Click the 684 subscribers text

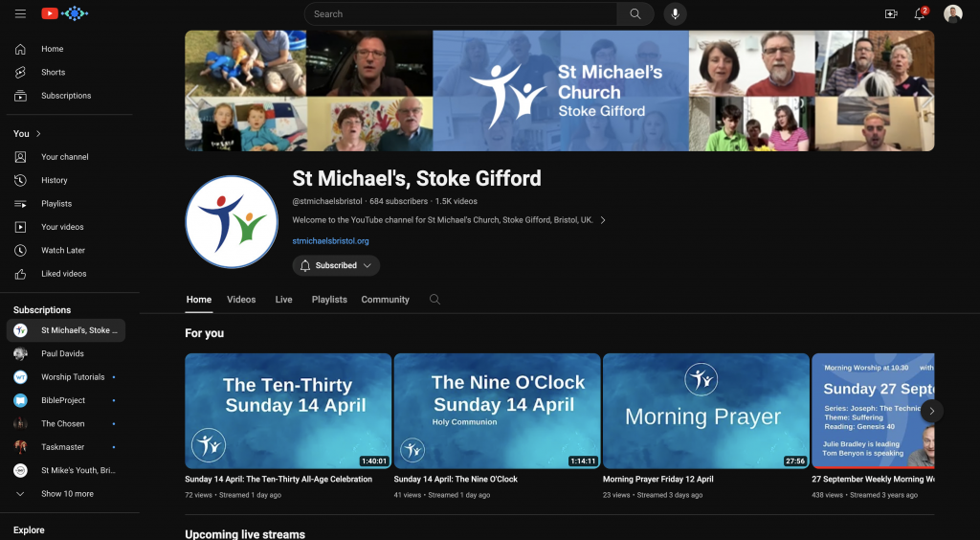tap(399, 201)
